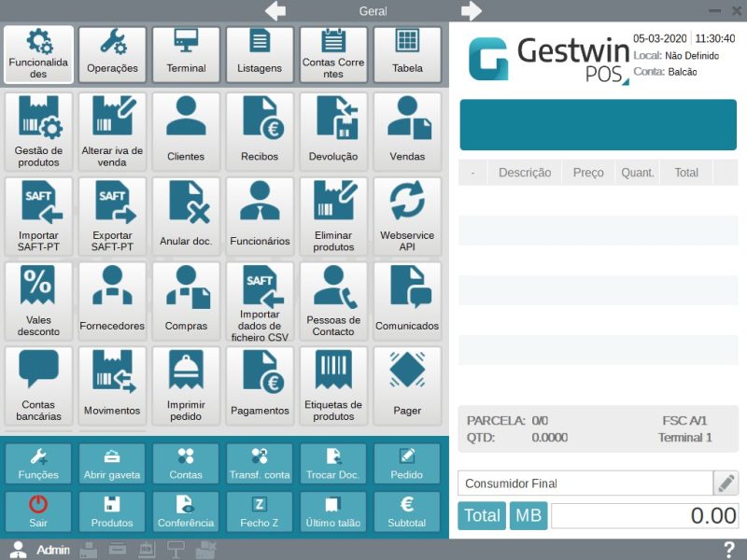Open Gestão de produtos
Image resolution: width=747 pixels, height=560 pixels.
[38, 132]
